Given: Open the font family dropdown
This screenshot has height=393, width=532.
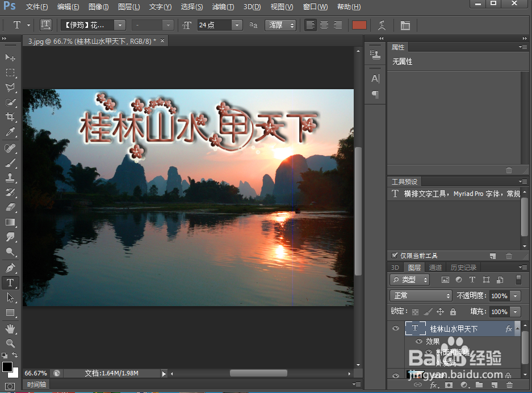Looking at the screenshot, I should 120,25.
